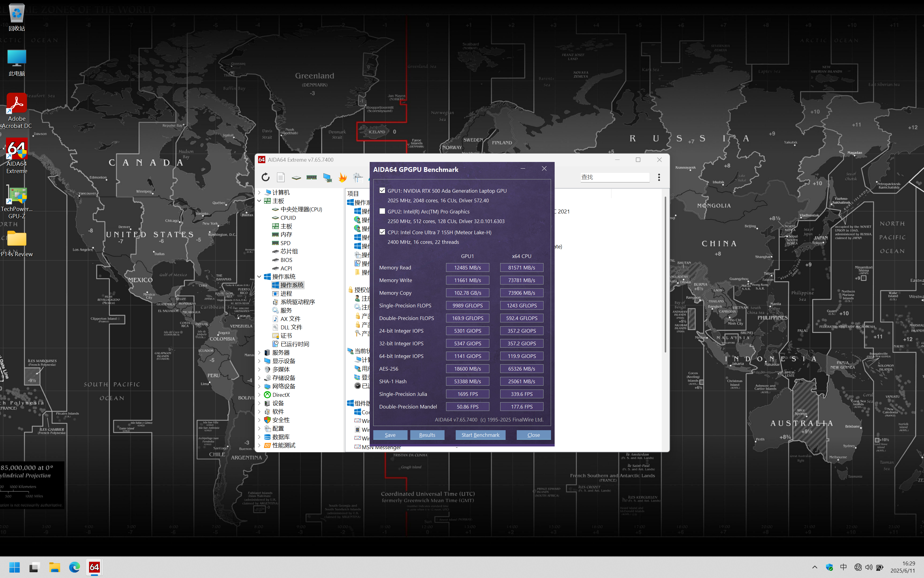924x578 pixels.
Task: Select 证书 tree item
Action: click(x=286, y=336)
